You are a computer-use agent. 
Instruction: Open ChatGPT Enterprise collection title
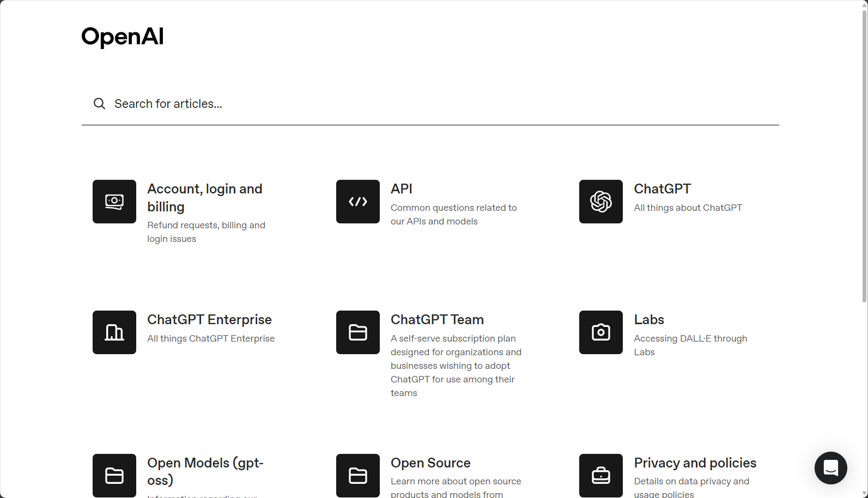[x=209, y=319]
